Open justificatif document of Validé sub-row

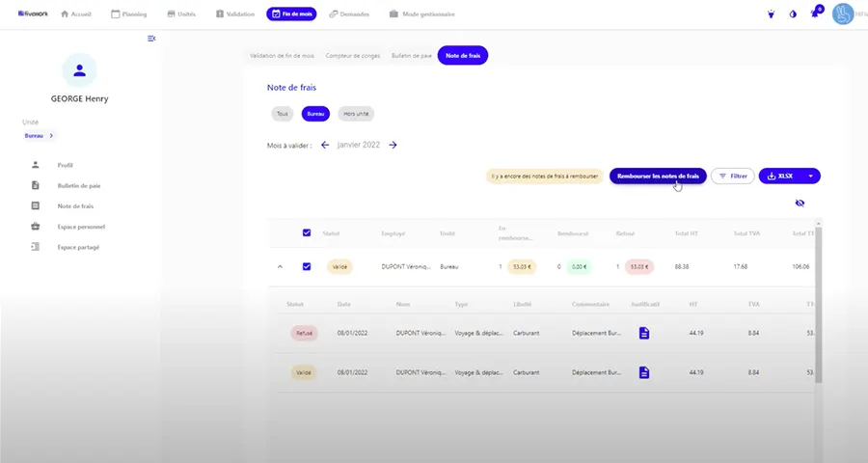[x=644, y=372]
